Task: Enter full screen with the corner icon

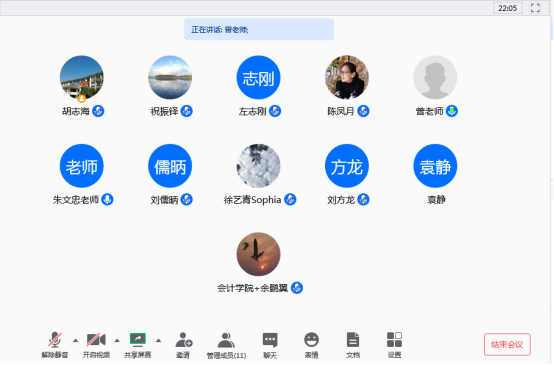Action: [x=535, y=8]
